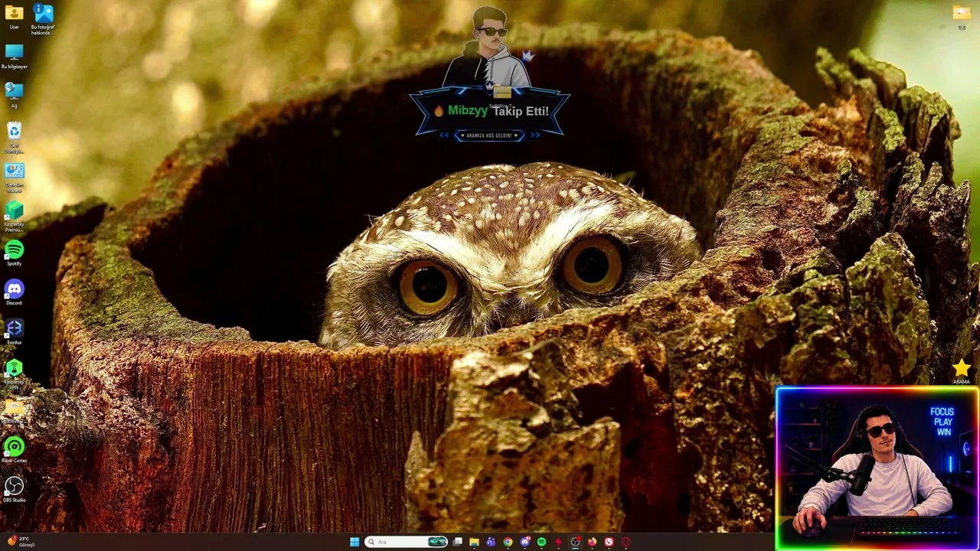Screen dimensions: 980x551
Task: Select the 'Denetim Masası' control panel icon
Action: pyautogui.click(x=14, y=178)
